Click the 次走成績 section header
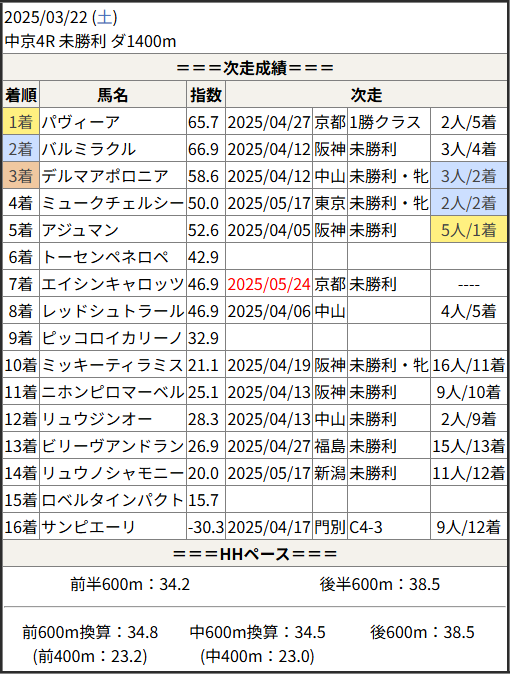The height and width of the screenshot is (674, 510). pos(255,67)
